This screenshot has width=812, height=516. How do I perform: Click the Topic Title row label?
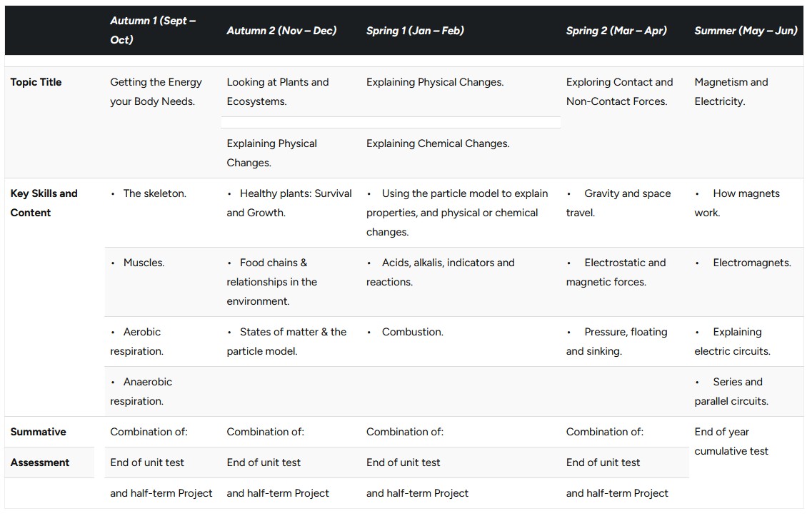point(36,82)
